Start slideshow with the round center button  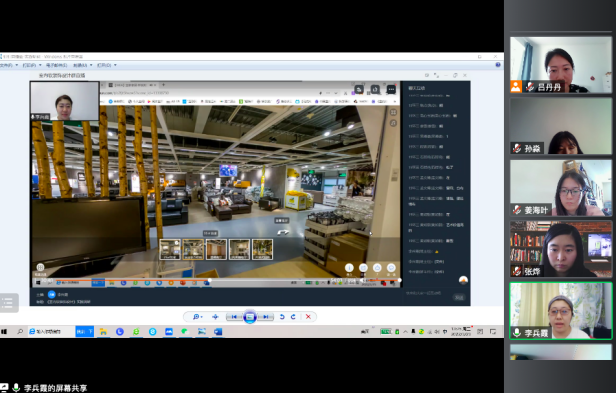click(250, 317)
